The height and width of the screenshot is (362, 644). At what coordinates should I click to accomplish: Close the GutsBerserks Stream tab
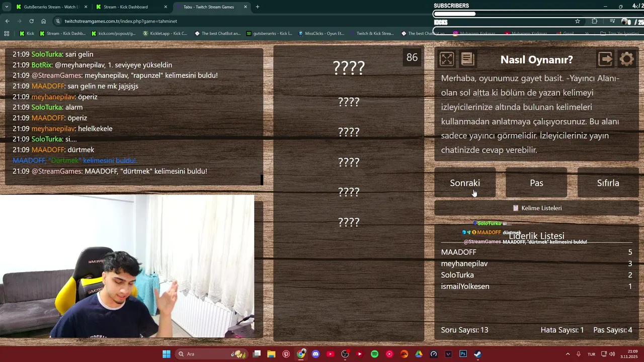tap(86, 7)
